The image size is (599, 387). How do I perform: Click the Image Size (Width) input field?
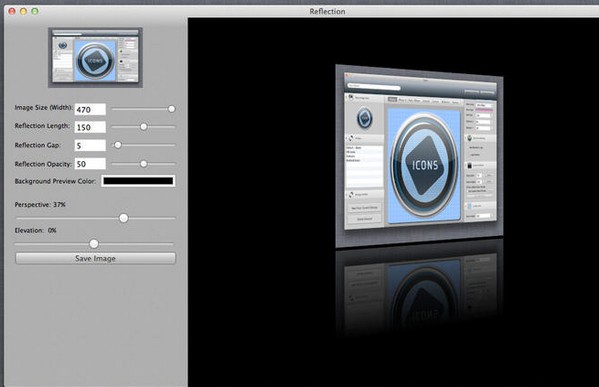point(90,109)
